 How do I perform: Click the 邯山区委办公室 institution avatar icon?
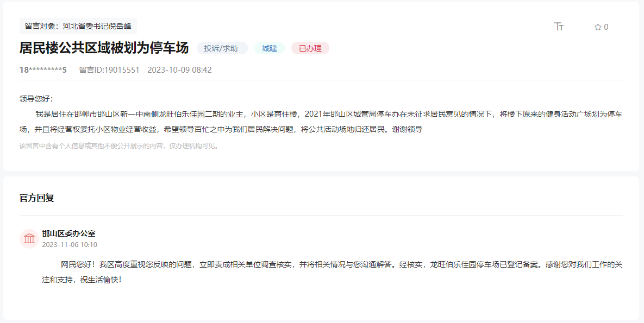tap(29, 238)
